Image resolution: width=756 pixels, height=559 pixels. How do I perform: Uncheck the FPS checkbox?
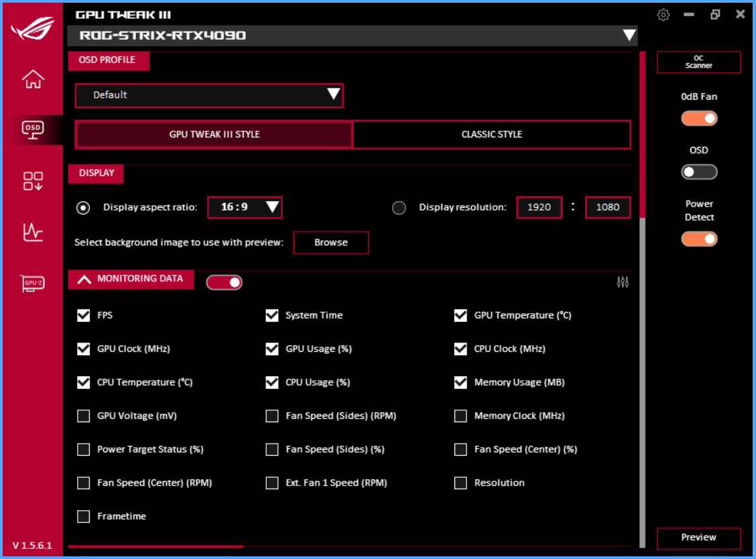click(83, 316)
